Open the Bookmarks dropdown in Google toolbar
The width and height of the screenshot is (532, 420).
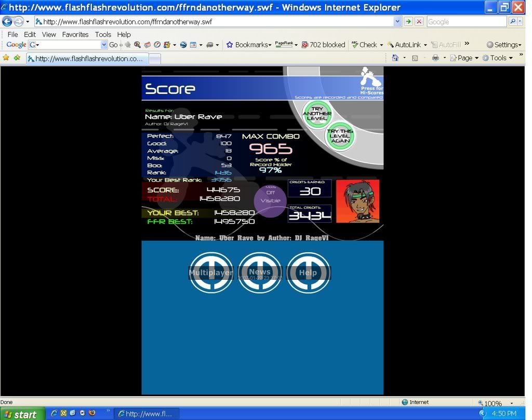point(249,45)
